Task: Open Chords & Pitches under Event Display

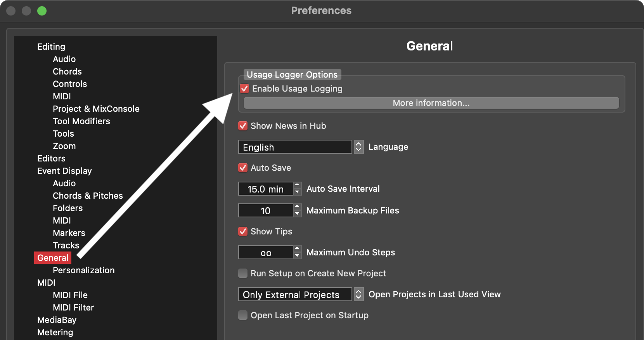Action: pyautogui.click(x=88, y=196)
